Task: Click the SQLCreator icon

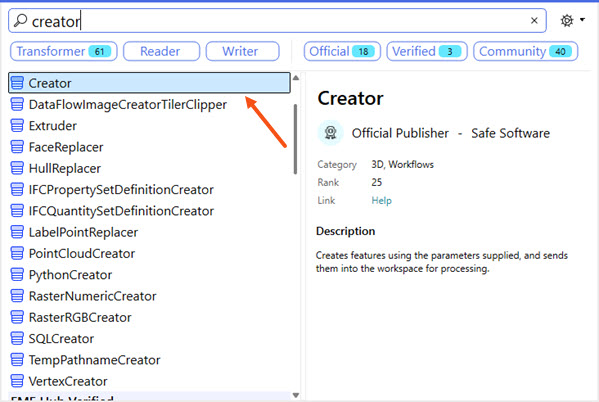Action: 17,339
